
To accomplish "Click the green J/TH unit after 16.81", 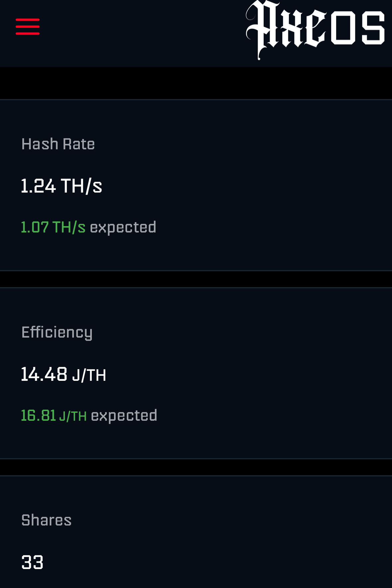I will pyautogui.click(x=73, y=416).
